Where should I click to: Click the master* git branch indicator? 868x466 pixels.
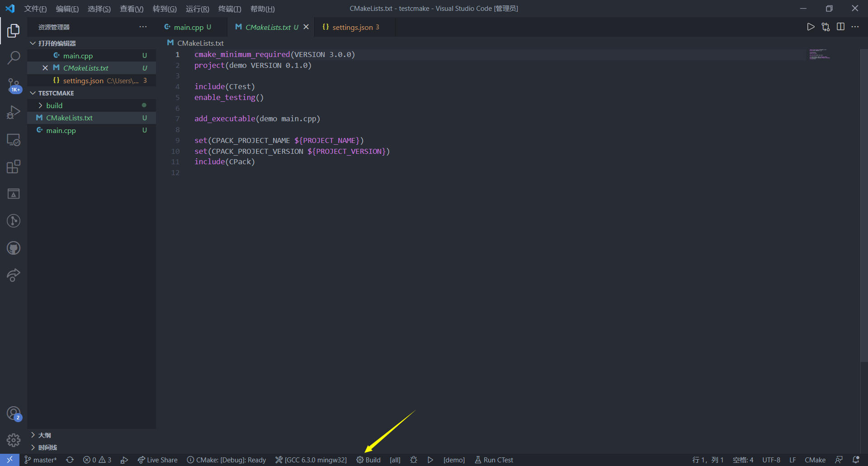click(40, 460)
